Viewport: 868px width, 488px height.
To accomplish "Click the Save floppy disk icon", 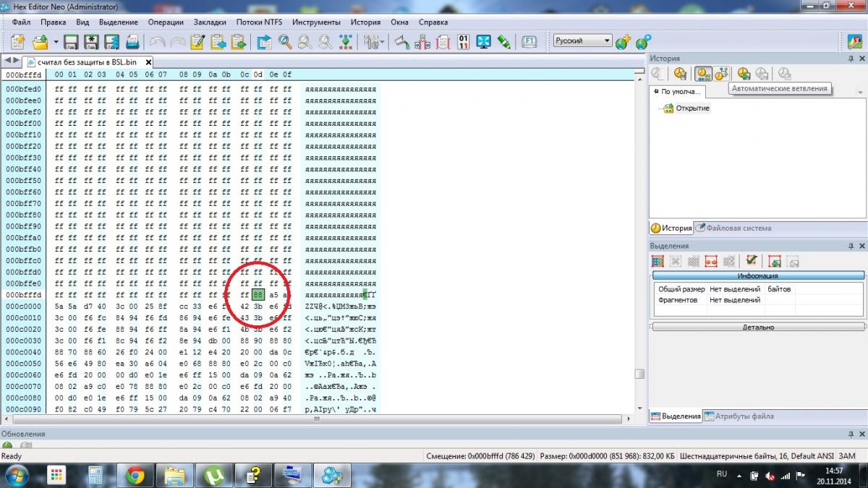I will click(x=71, y=41).
